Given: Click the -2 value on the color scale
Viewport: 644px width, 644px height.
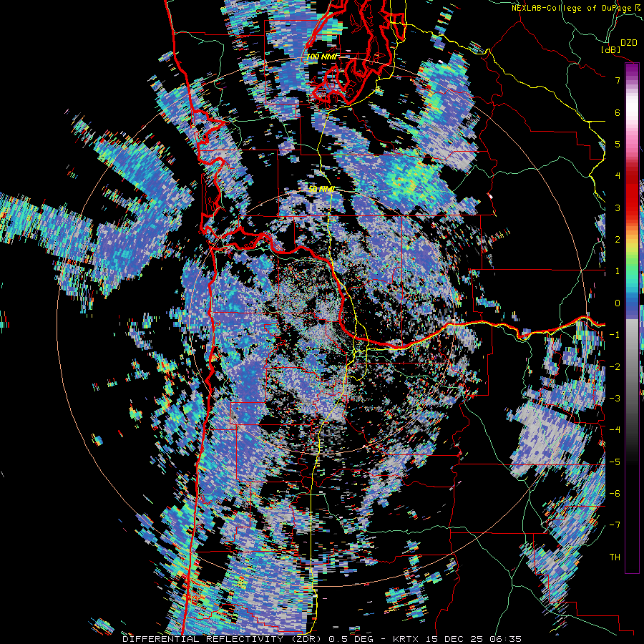Looking at the screenshot, I should pos(615,367).
